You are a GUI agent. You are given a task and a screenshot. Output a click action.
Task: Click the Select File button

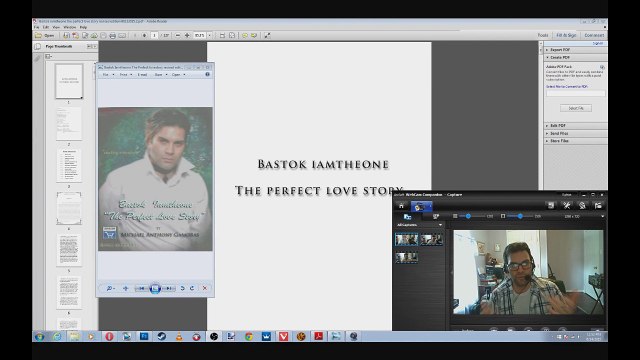point(576,108)
